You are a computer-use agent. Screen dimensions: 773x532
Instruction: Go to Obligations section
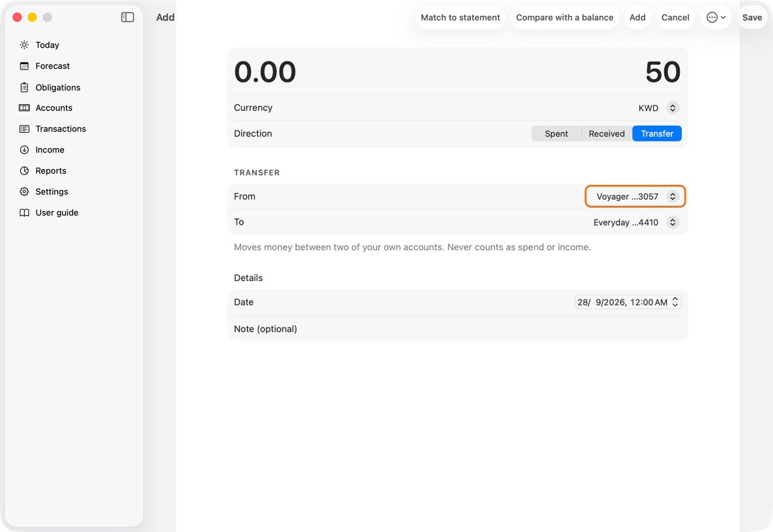click(x=58, y=87)
